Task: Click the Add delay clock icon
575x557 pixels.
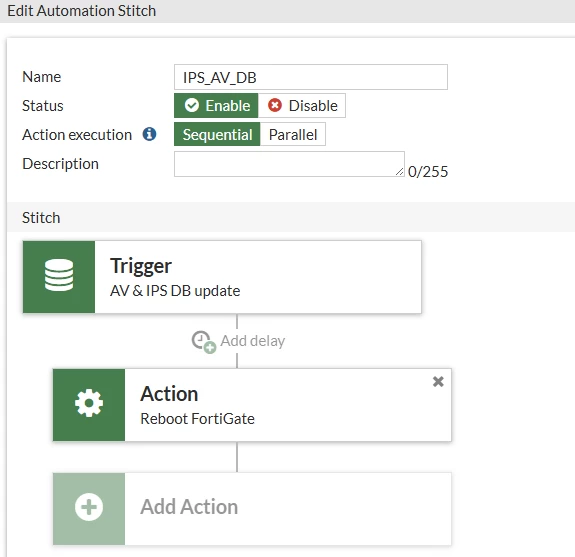Action: tap(204, 342)
